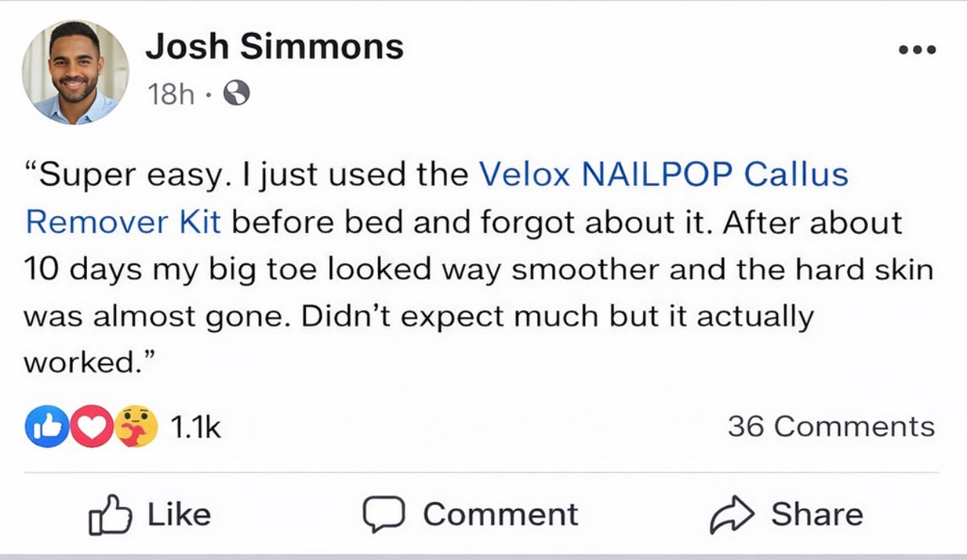Image resolution: width=967 pixels, height=560 pixels.
Task: Expand the 36 Comments list
Action: click(x=831, y=426)
